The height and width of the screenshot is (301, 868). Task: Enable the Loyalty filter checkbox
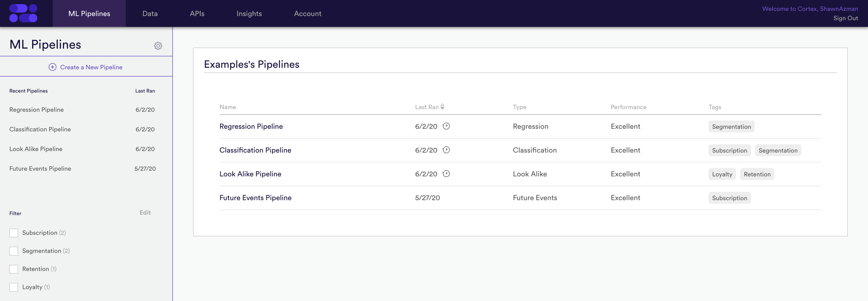pos(14,287)
